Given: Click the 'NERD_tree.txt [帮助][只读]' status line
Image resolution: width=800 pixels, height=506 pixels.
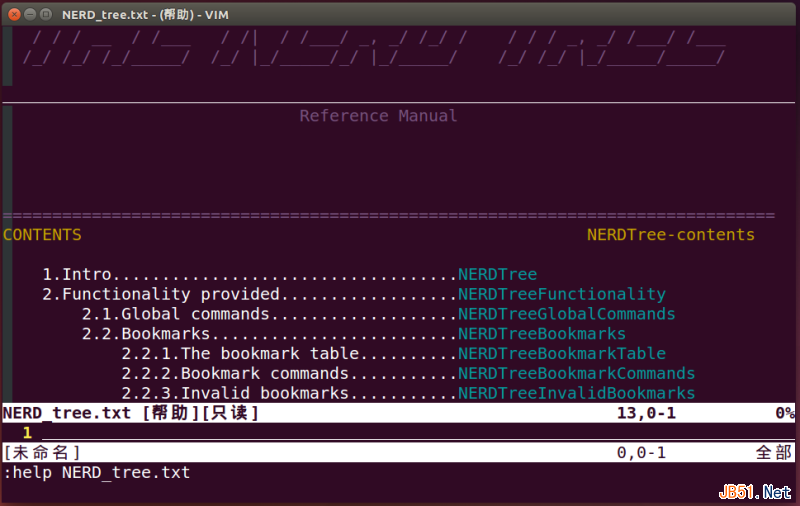Looking at the screenshot, I should [x=399, y=413].
